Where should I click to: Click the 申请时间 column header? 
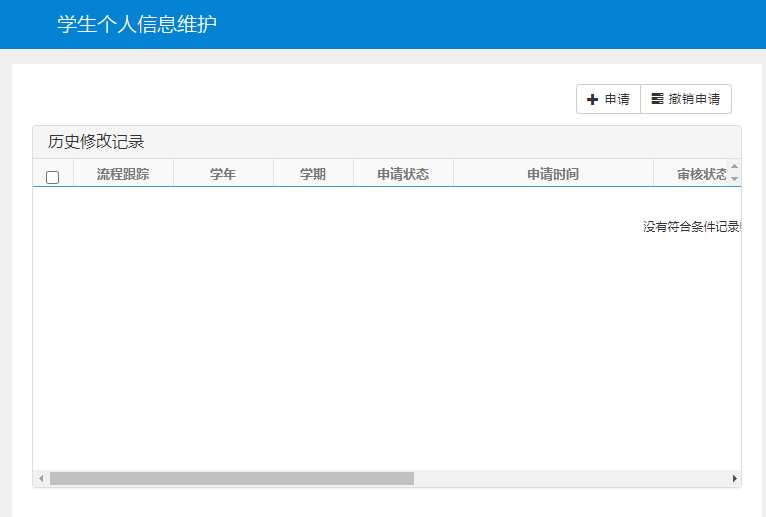[553, 174]
